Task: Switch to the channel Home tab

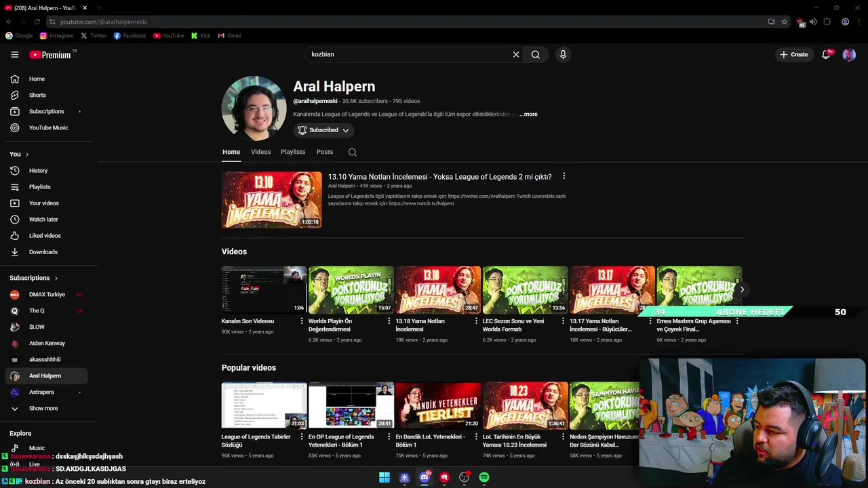Action: click(231, 152)
